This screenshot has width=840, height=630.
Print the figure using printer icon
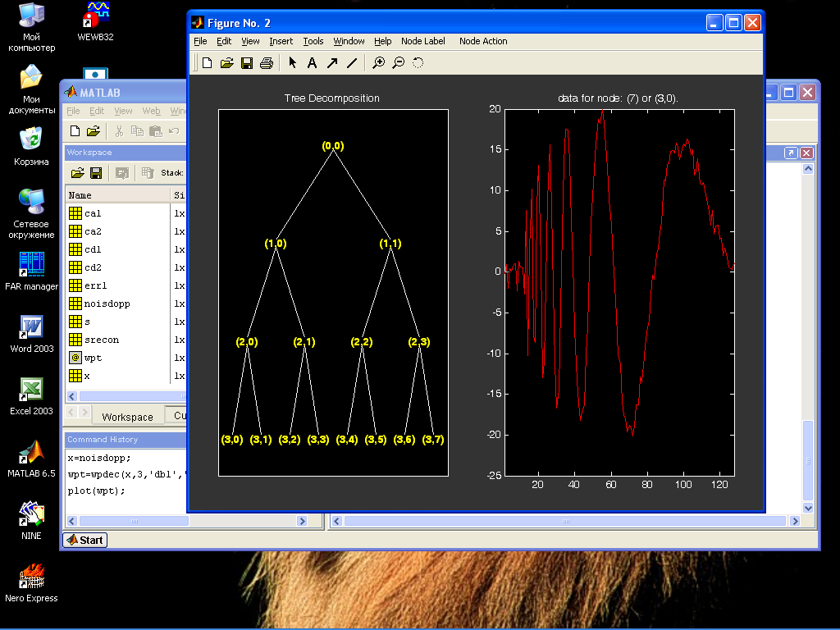[x=267, y=63]
